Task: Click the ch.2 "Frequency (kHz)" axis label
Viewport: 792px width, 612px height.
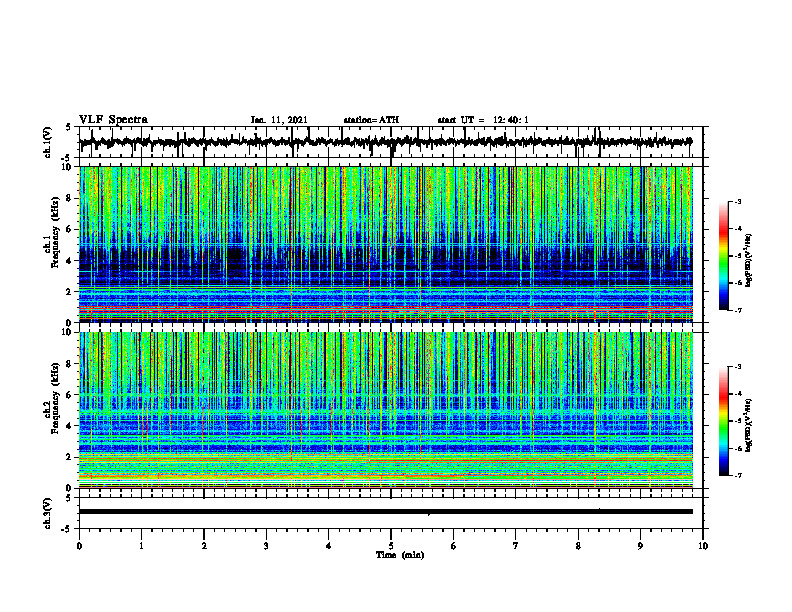Action: [x=55, y=398]
